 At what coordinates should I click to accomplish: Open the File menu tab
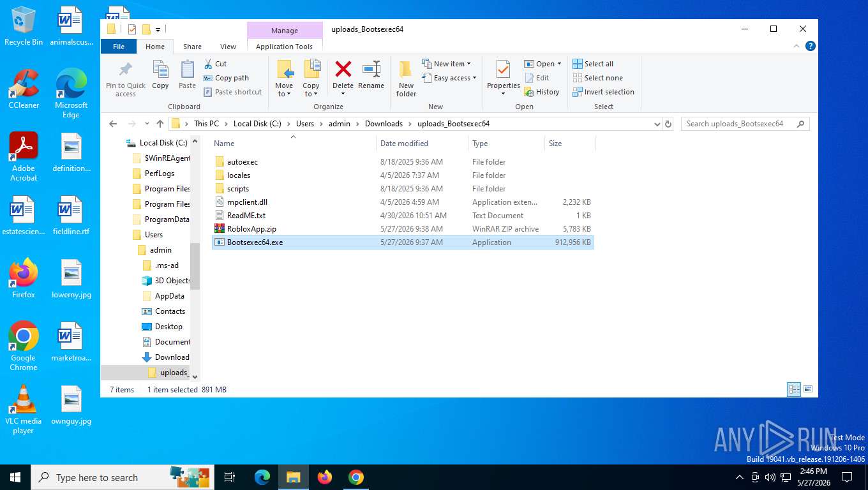119,46
